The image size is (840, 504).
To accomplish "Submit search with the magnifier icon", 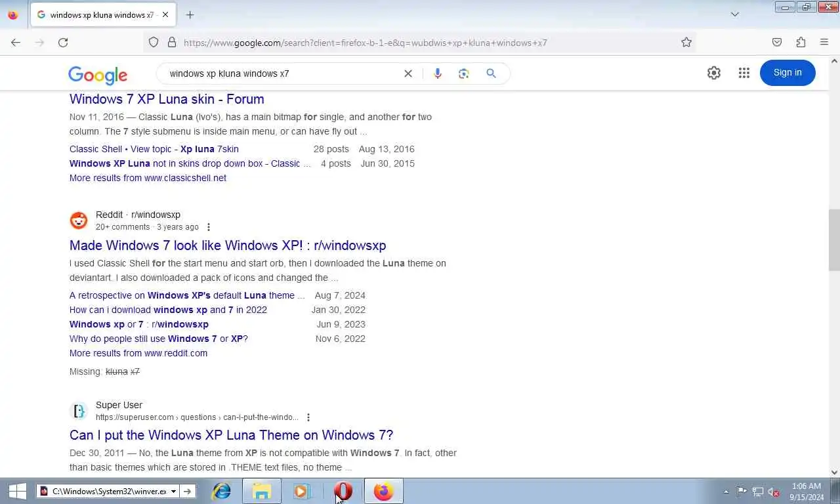I will (491, 73).
